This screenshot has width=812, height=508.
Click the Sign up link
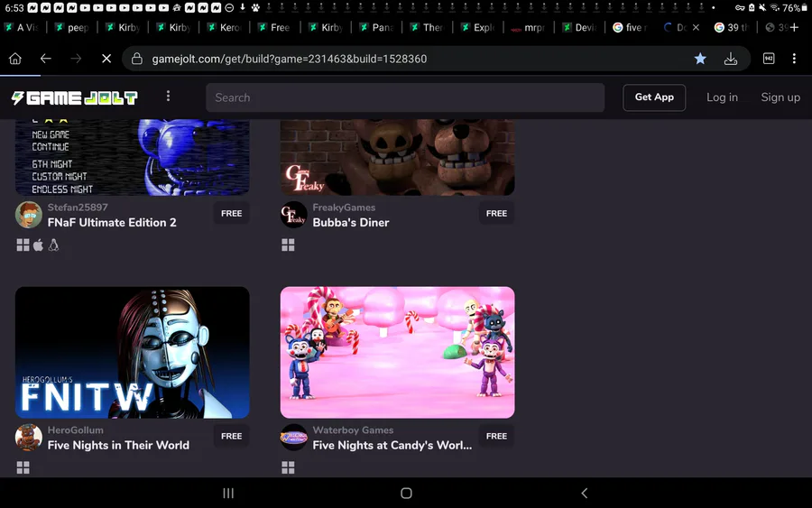(x=780, y=97)
